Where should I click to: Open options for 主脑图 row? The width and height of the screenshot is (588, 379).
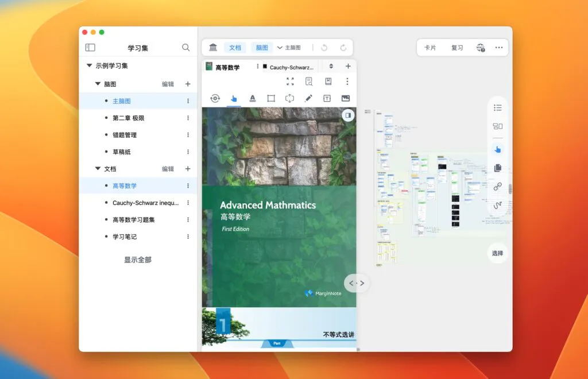pos(188,101)
